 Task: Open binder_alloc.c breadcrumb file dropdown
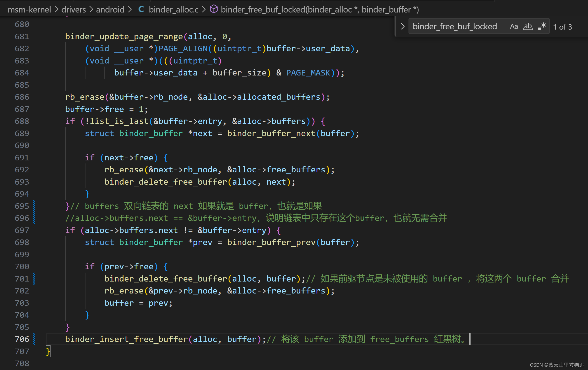[174, 10]
